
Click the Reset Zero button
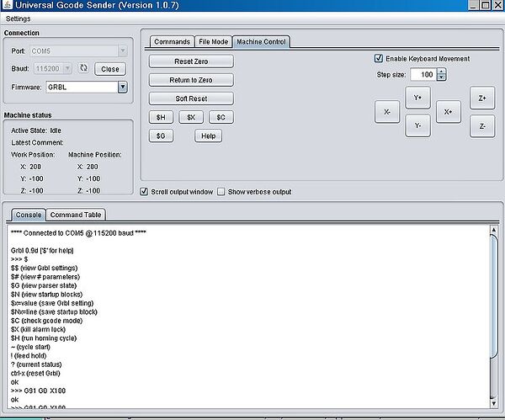click(191, 61)
